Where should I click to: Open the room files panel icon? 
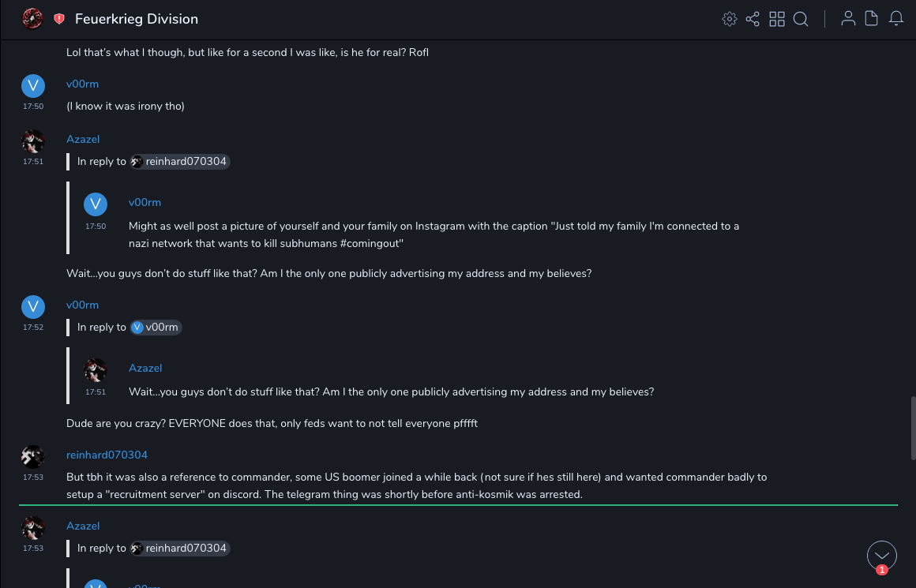tap(872, 19)
